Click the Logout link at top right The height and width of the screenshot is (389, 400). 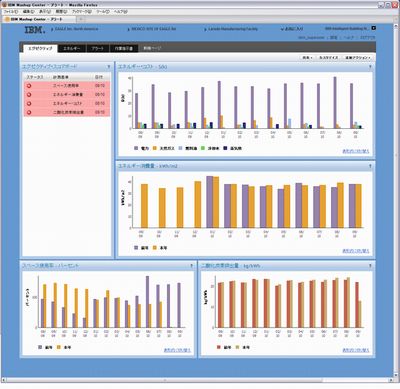tap(368, 38)
